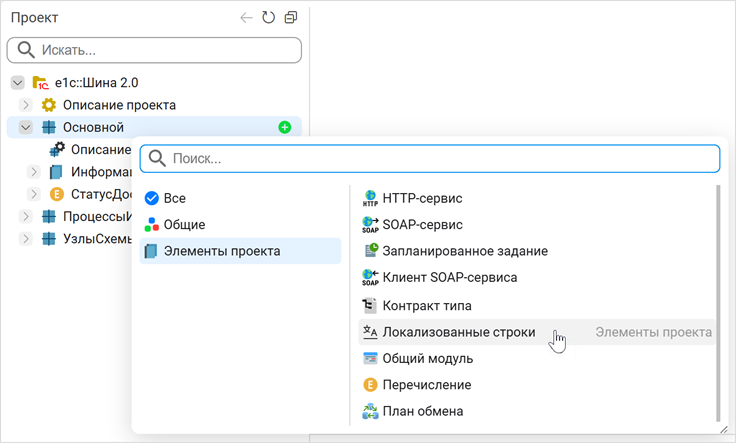Expand the Информа… tree node

click(x=33, y=172)
